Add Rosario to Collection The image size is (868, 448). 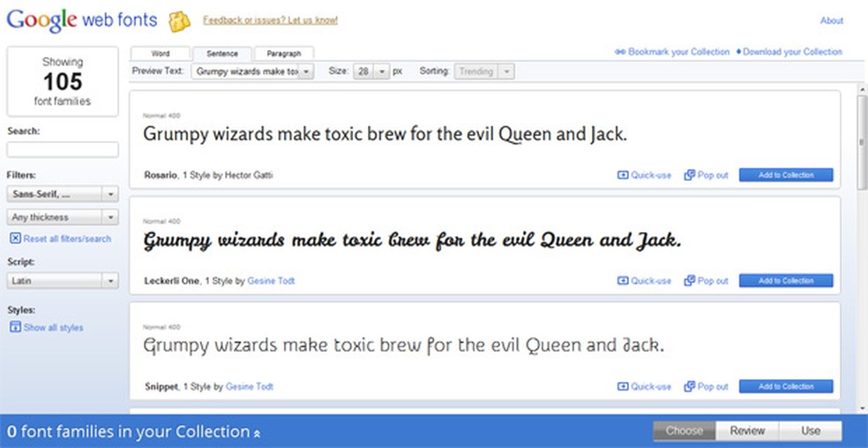pyautogui.click(x=786, y=175)
